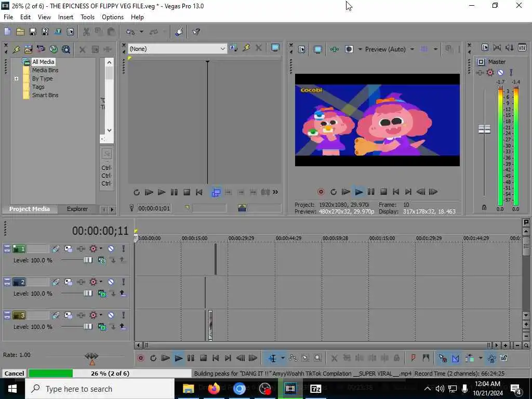Screen dimensions: 532x399
Task: Click Dim Output icon in Master panel
Action: 509,48
